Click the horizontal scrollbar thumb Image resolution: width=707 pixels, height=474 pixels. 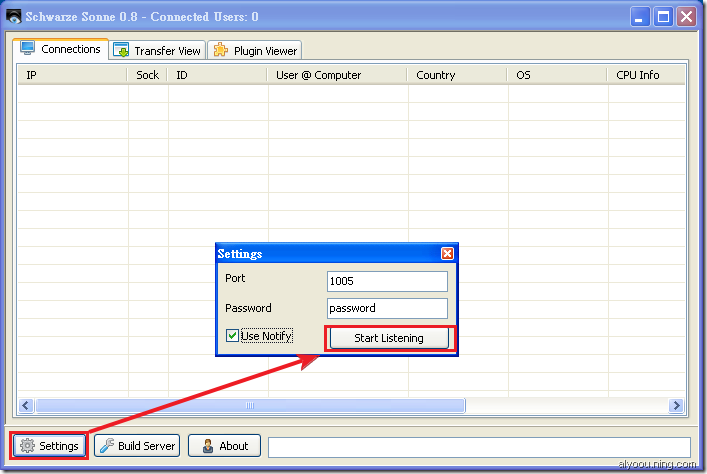pos(250,405)
